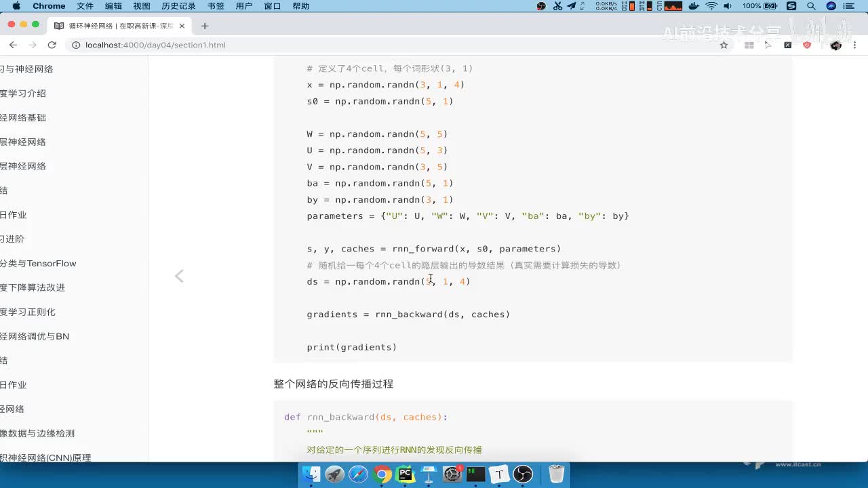Open sidebar link 习与神经网络
Image resolution: width=868 pixels, height=488 pixels.
(x=26, y=69)
